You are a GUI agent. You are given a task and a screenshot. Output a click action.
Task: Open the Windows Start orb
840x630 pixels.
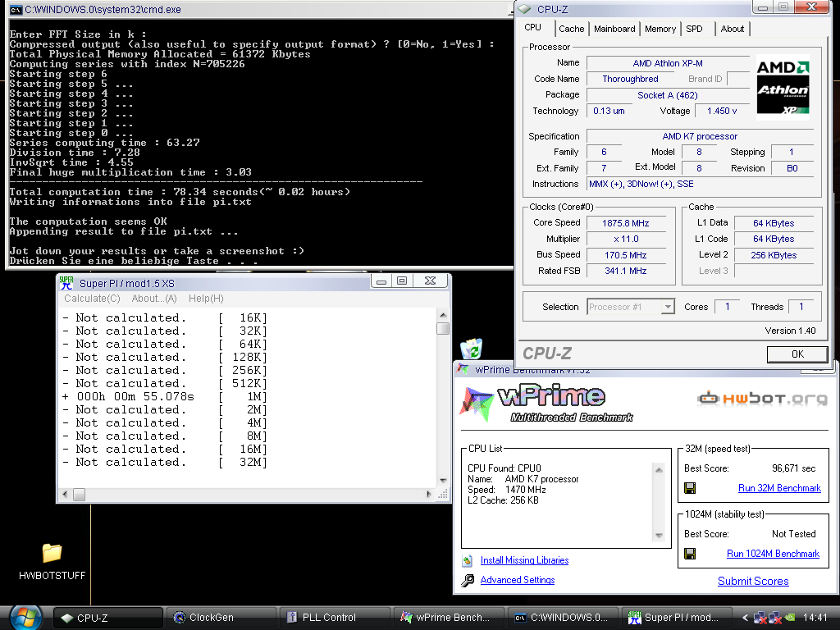pyautogui.click(x=25, y=618)
